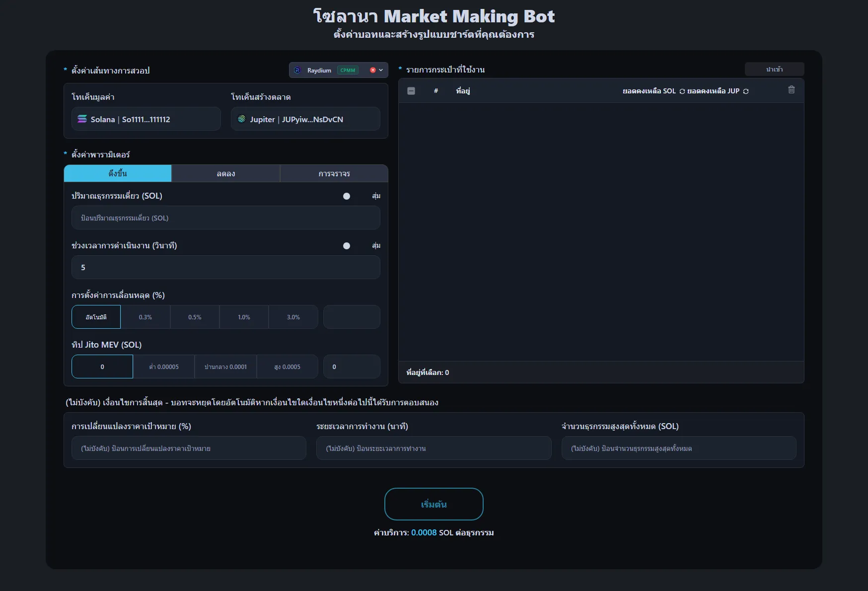Expand the โทเค็นมูลค่า Solana selector
Screen dimensions: 868x591
[x=145, y=119]
